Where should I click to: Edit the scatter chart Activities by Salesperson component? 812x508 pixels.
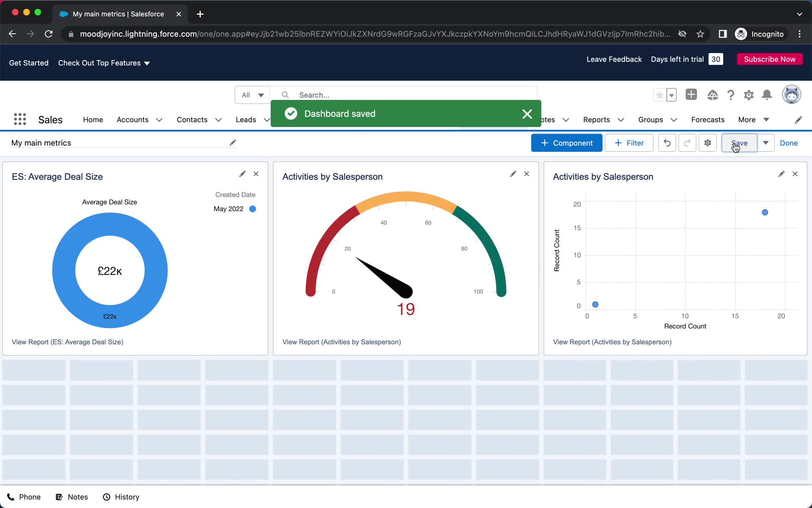click(782, 174)
